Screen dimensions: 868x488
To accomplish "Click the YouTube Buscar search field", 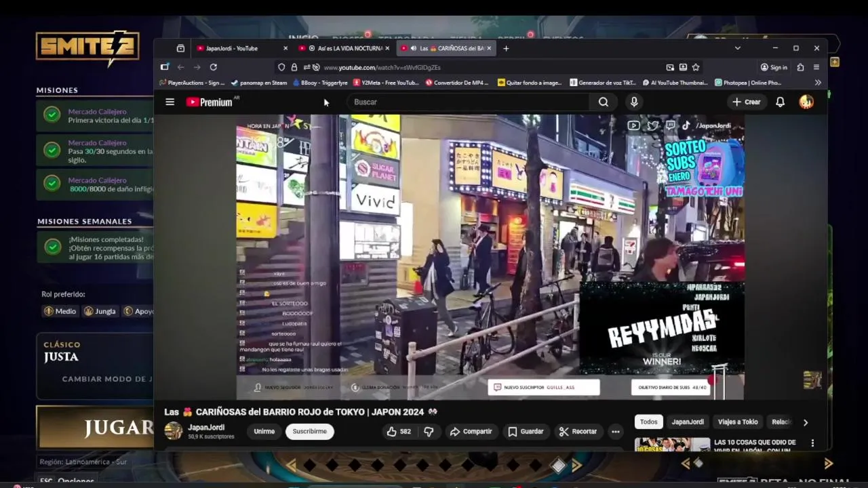I will 468,102.
